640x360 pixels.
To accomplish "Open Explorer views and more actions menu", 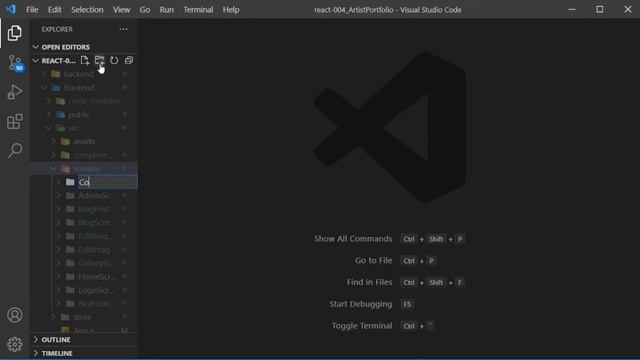I will tap(123, 29).
